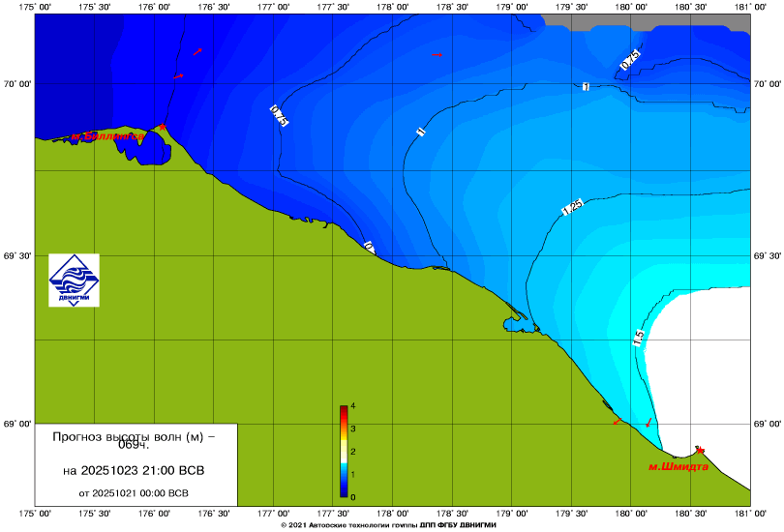Select the 1.5 contour line label
This screenshot has height=532, width=784.
click(639, 338)
